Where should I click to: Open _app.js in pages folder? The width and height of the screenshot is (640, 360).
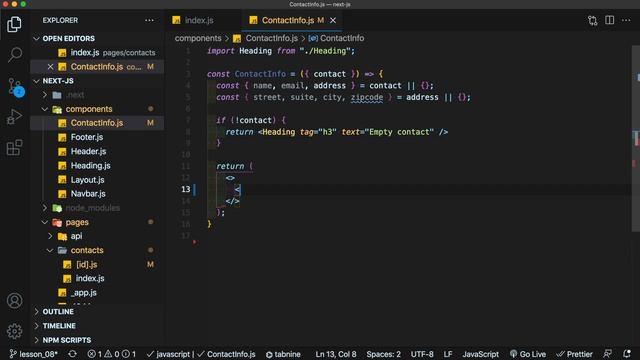point(84,293)
